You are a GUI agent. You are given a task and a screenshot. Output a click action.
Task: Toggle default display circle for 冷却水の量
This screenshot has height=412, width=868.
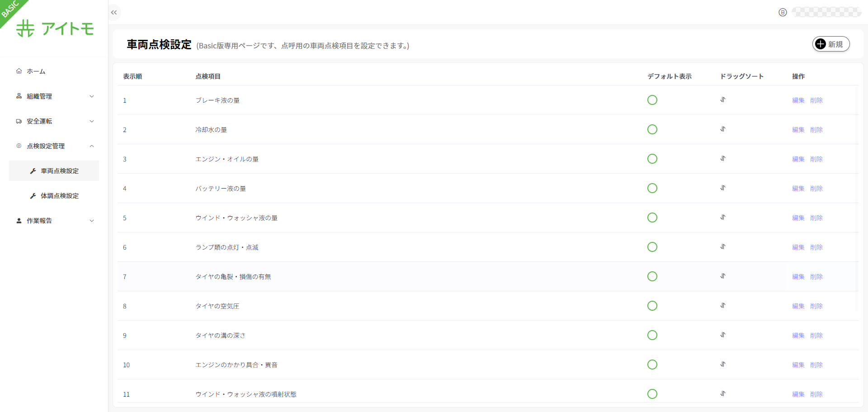coord(652,129)
